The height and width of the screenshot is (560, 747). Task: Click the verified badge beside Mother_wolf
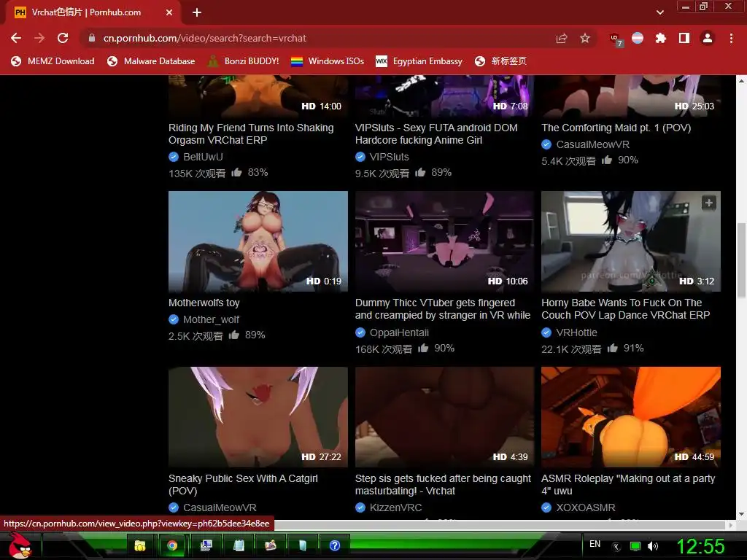click(174, 319)
